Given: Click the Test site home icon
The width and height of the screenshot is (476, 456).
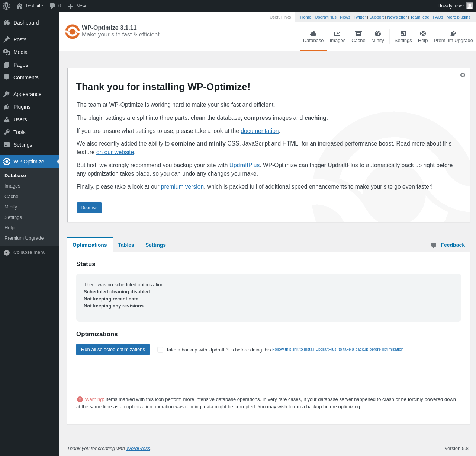Looking at the screenshot, I should click(x=19, y=6).
